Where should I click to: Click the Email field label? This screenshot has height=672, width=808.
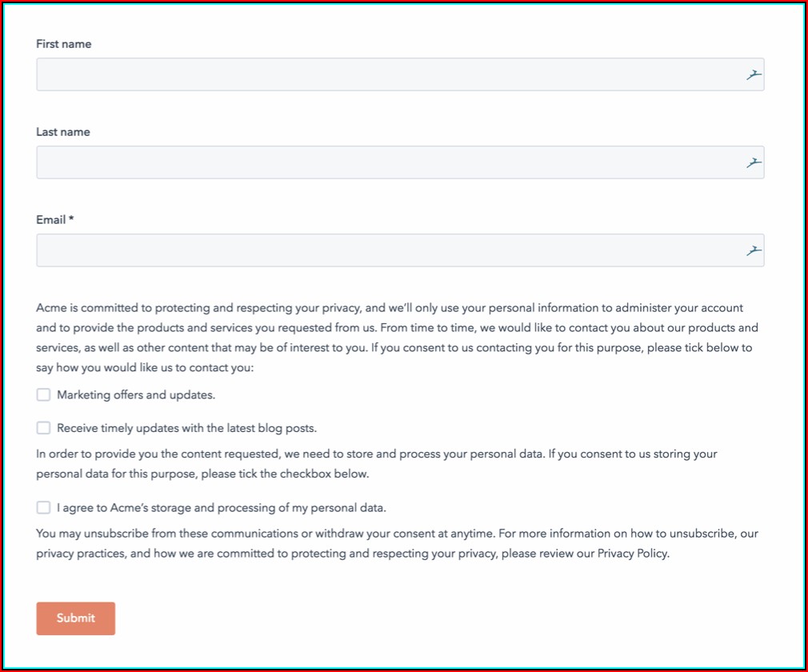[x=54, y=219]
